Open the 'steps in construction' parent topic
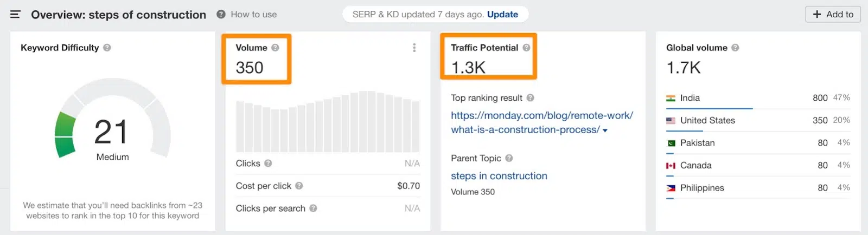This screenshot has width=868, height=235. [x=499, y=176]
